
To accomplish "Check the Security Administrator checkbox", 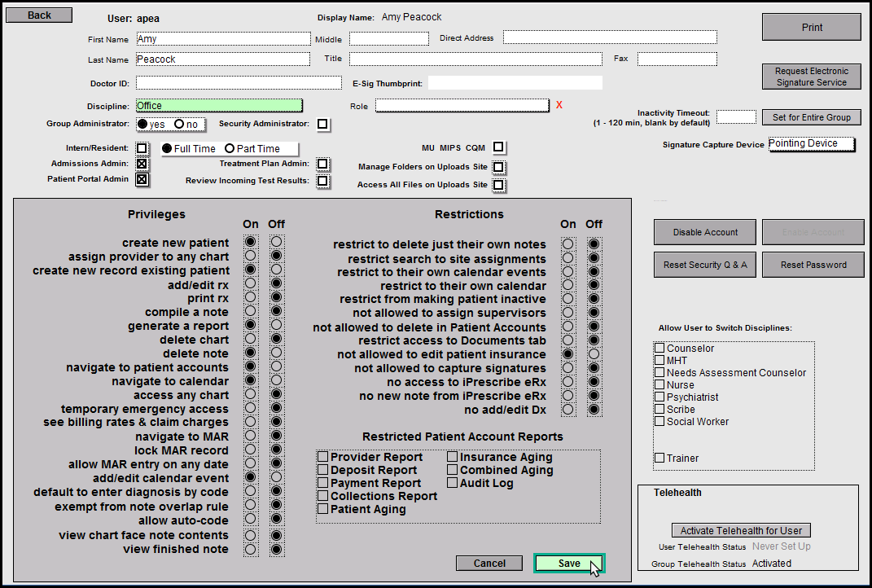I will click(x=323, y=125).
